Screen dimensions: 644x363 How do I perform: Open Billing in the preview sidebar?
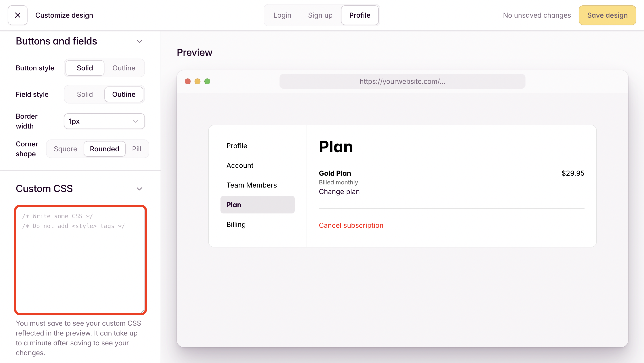click(x=236, y=224)
